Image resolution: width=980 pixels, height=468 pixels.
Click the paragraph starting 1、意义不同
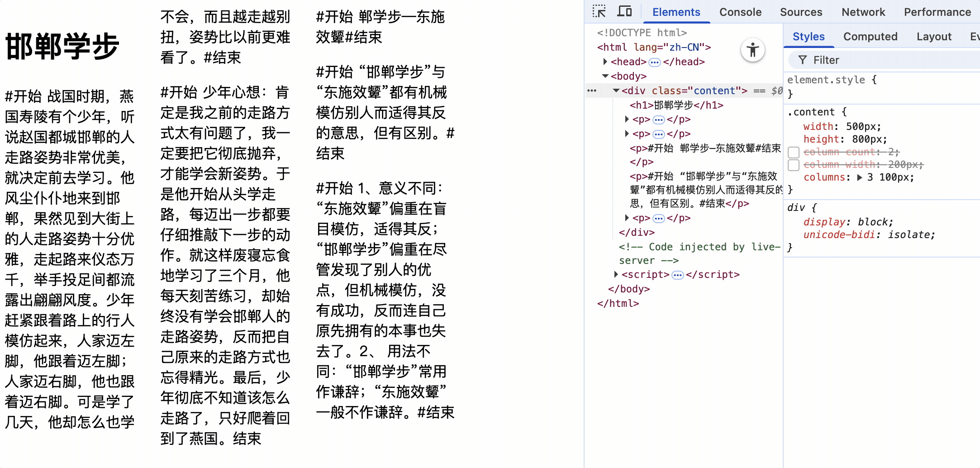point(385,300)
